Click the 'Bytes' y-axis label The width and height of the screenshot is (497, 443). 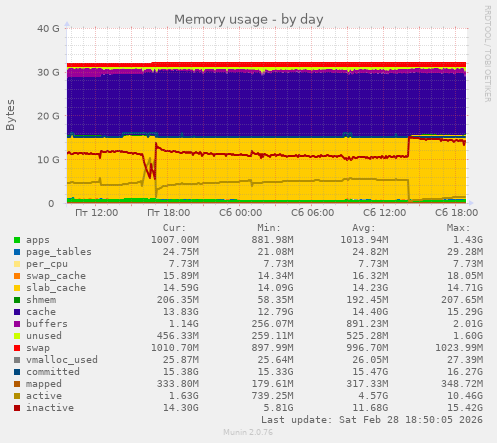(10, 115)
